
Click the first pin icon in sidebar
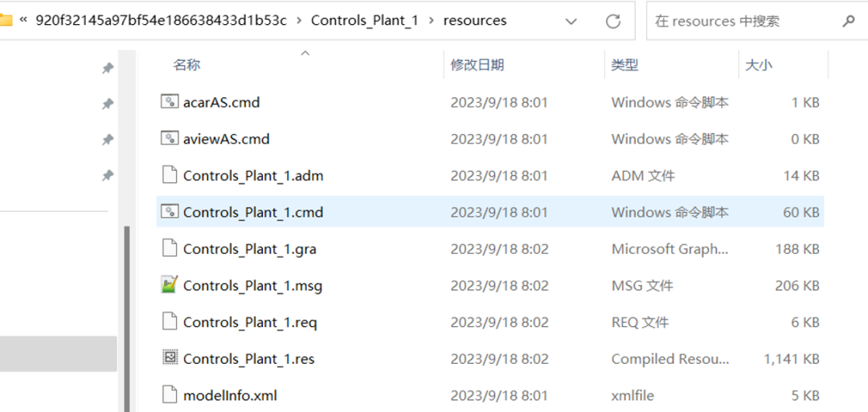(x=108, y=68)
